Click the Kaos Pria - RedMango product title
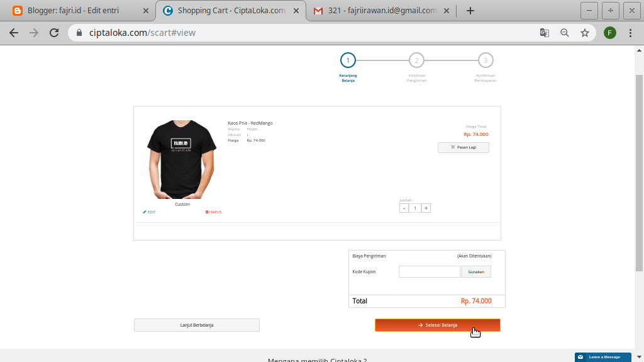644x362 pixels. [x=250, y=123]
